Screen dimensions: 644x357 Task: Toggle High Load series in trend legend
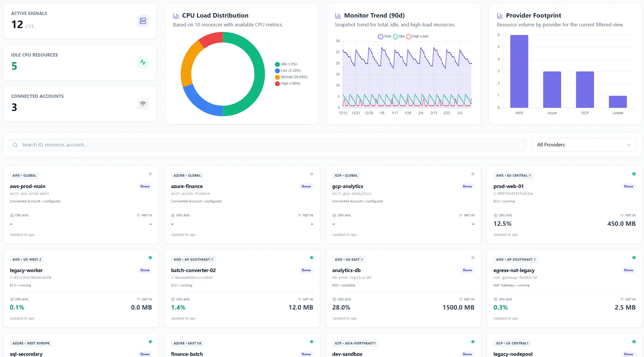click(x=417, y=36)
